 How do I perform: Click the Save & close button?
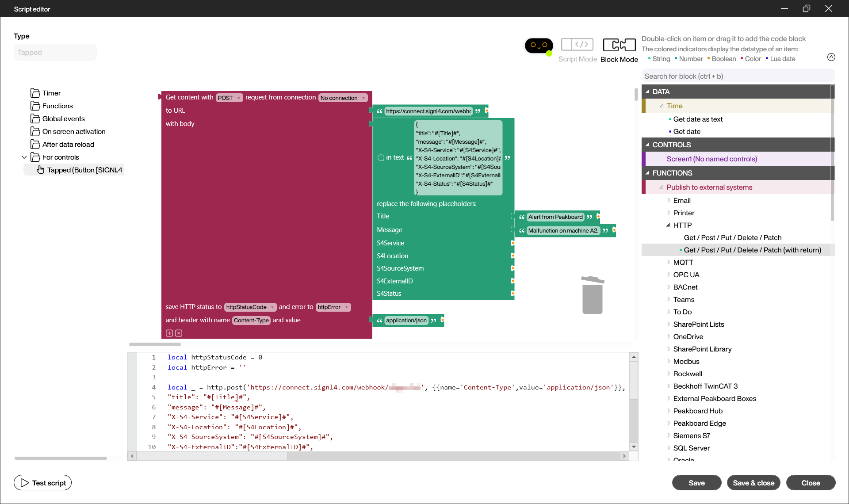pos(753,482)
